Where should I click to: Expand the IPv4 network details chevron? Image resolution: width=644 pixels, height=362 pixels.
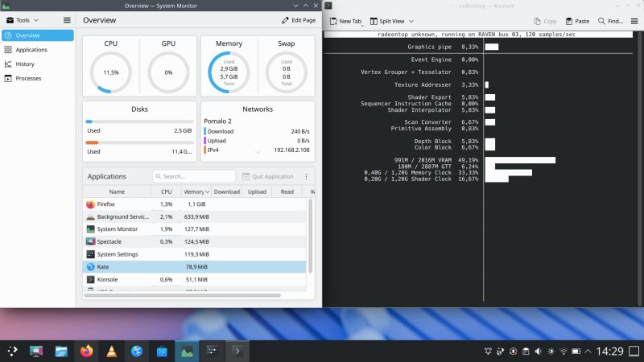point(258,150)
